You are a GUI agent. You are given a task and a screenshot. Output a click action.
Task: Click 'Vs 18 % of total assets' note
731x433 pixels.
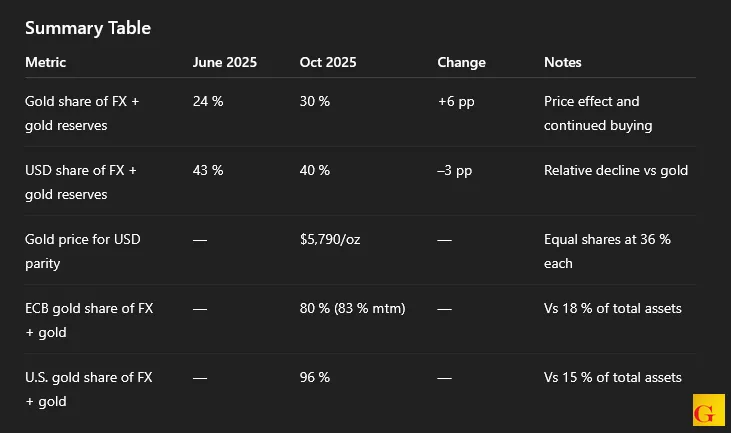(612, 308)
